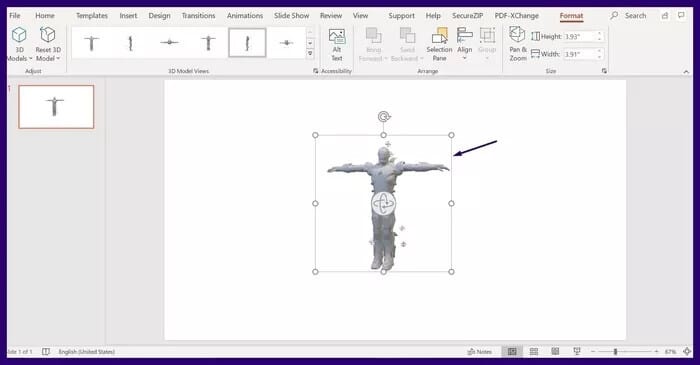Select the third 3D model view preset
Screen dimensions: 700x365
click(169, 43)
